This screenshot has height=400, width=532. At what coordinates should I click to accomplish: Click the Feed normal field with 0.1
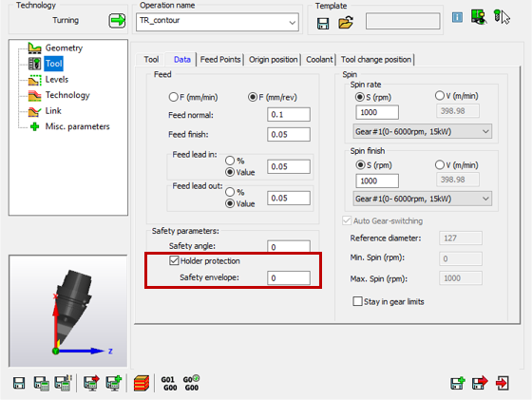[x=289, y=115]
